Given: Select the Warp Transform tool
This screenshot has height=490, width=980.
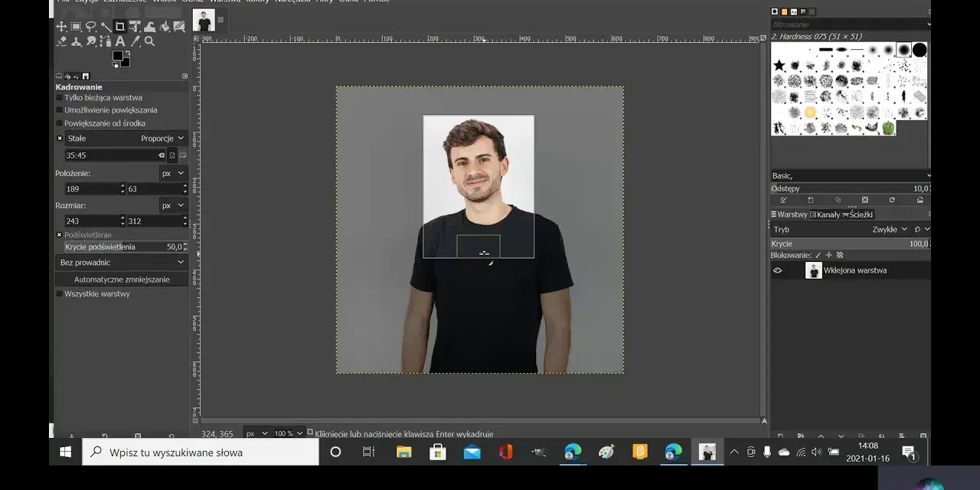Looking at the screenshot, I should 149,27.
